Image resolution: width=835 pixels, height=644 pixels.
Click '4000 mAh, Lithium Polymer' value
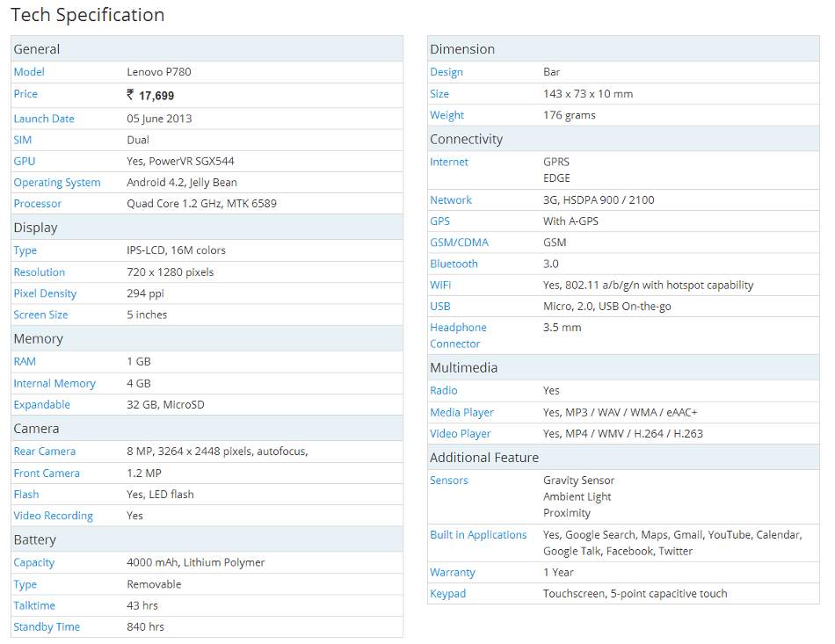click(195, 562)
